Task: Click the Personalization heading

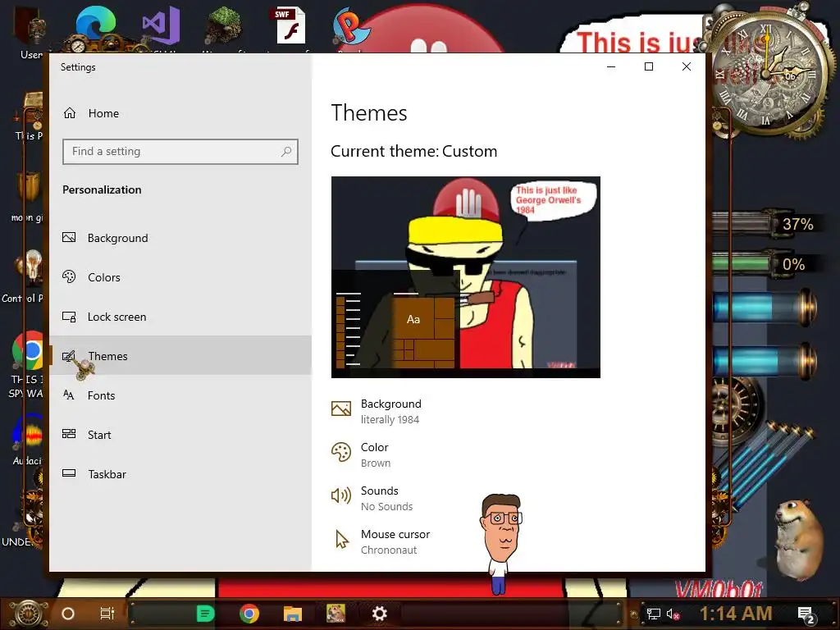Action: coord(102,189)
